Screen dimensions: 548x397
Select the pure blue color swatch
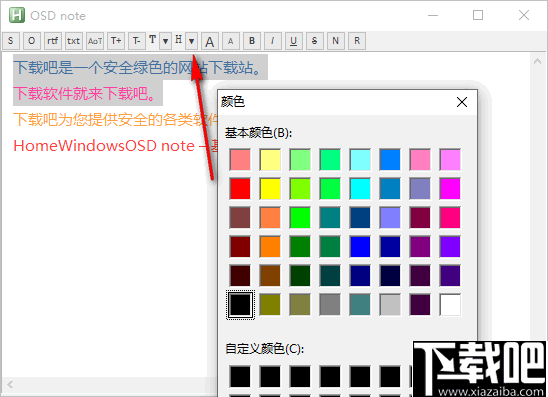pyautogui.click(x=360, y=247)
